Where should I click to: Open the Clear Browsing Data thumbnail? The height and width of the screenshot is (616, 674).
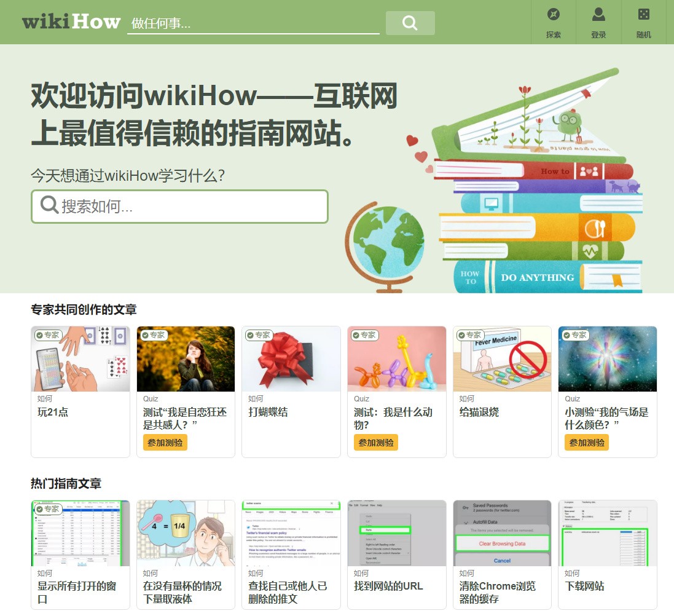(x=502, y=533)
